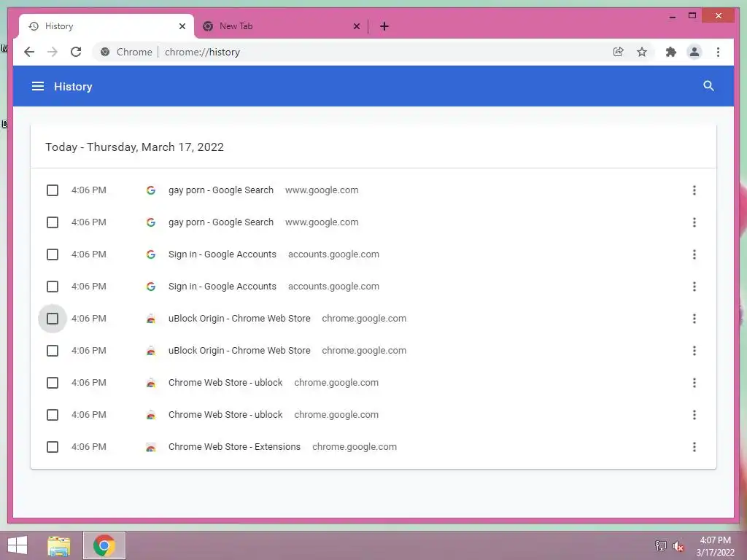
Task: Click the share page icon in address bar
Action: (619, 52)
